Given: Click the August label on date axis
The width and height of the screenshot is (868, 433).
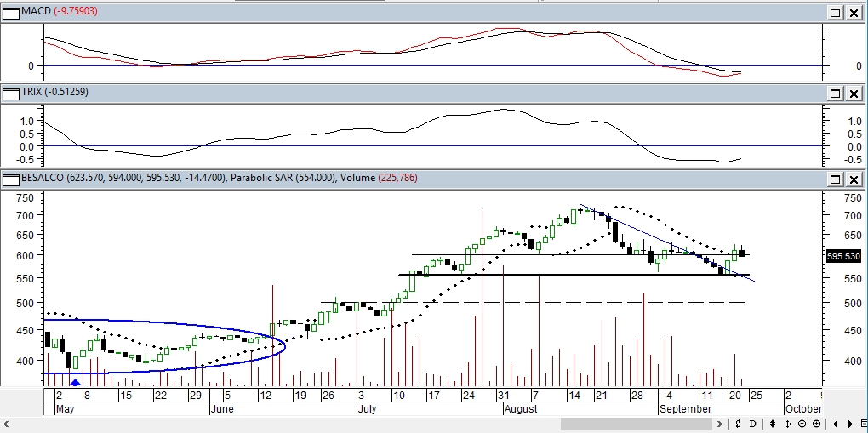Looking at the screenshot, I should click(x=522, y=409).
